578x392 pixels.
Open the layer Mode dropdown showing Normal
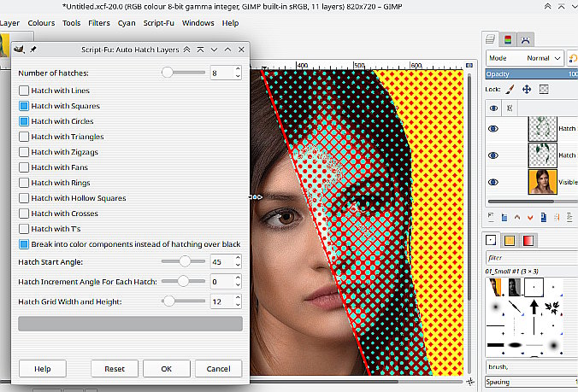(x=525, y=58)
